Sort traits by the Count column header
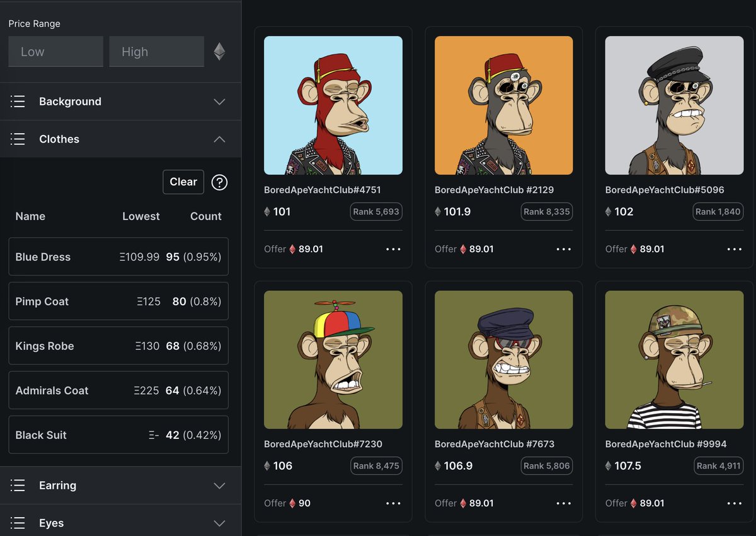Viewport: 756px width, 536px height. (x=206, y=216)
